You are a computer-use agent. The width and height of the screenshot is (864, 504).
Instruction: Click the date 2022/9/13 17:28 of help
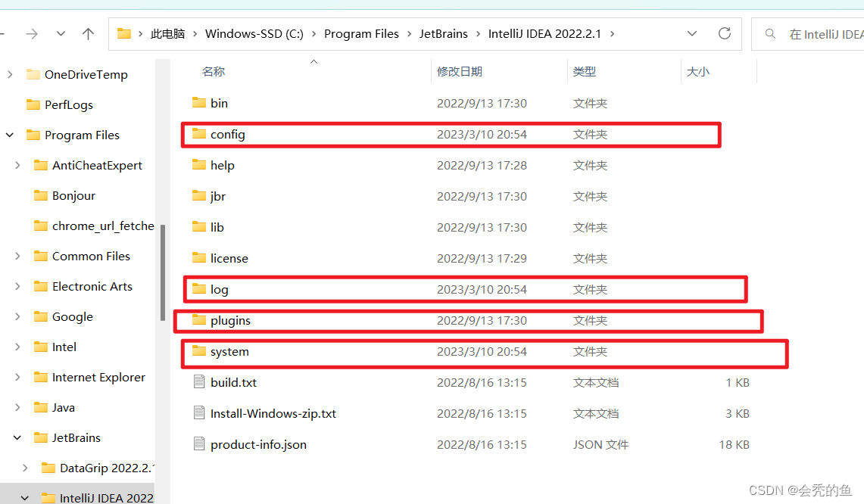[x=482, y=165]
